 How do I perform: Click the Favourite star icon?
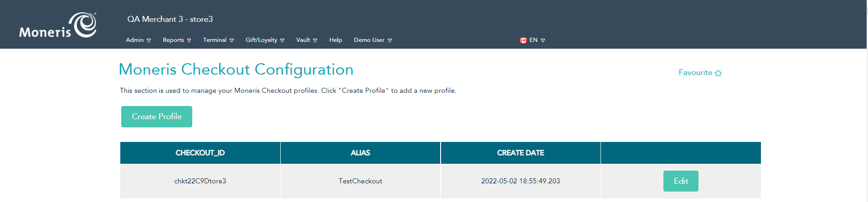coord(718,73)
